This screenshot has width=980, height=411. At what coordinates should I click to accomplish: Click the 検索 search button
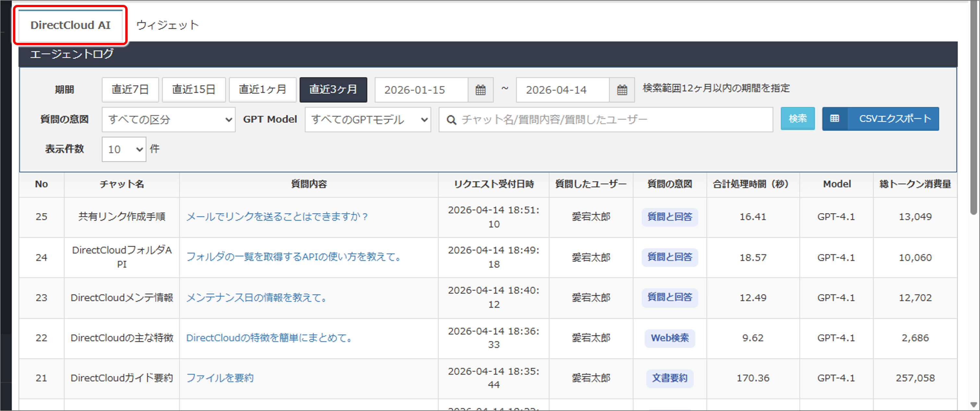(x=797, y=119)
